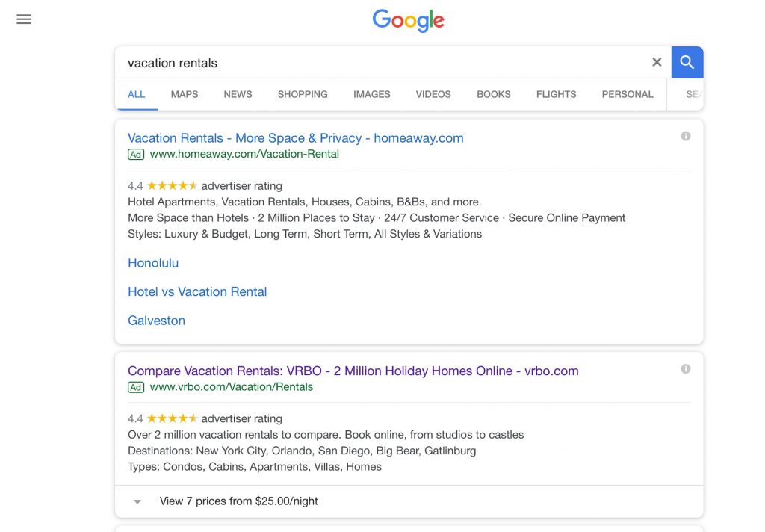This screenshot has height=532, width=765.
Task: Open the IMAGES tab
Action: point(372,94)
